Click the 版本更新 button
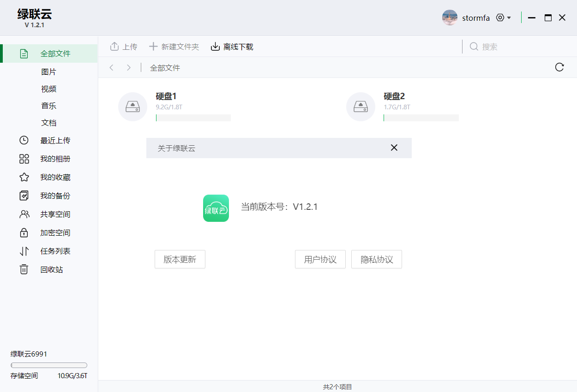Image resolution: width=577 pixels, height=392 pixels. click(180, 259)
